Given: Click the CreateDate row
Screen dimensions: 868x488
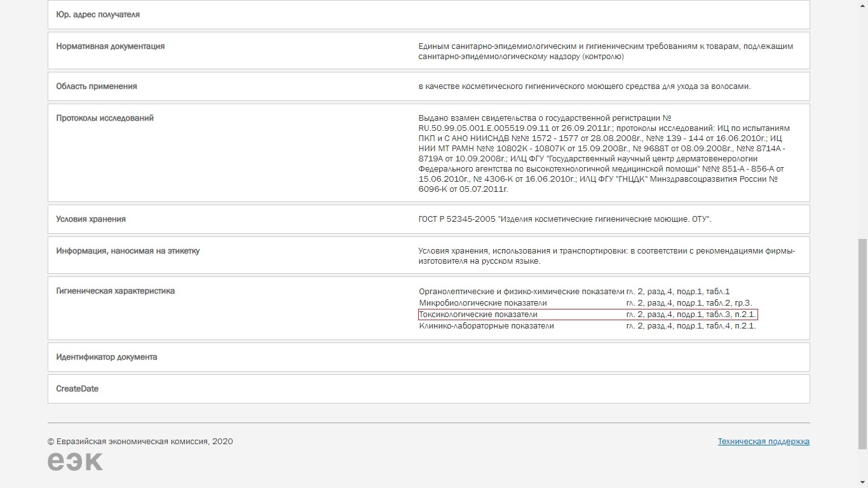Looking at the screenshot, I should click(x=429, y=389).
